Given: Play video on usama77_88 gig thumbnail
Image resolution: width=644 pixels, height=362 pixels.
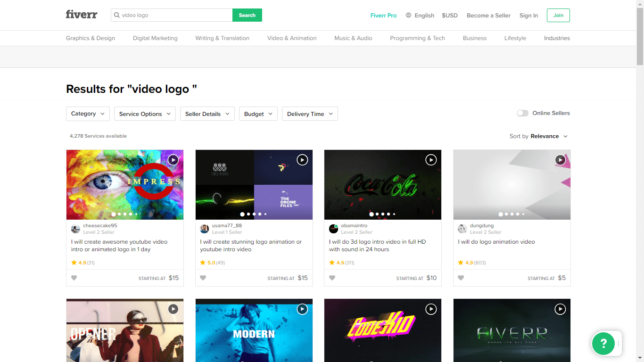Looking at the screenshot, I should [x=302, y=160].
